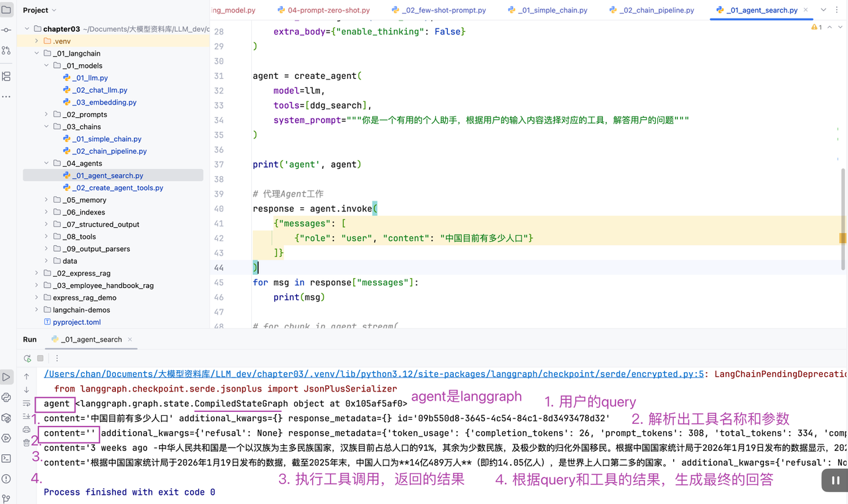Open the Run tool window icon
The height and width of the screenshot is (504, 848).
[7, 377]
